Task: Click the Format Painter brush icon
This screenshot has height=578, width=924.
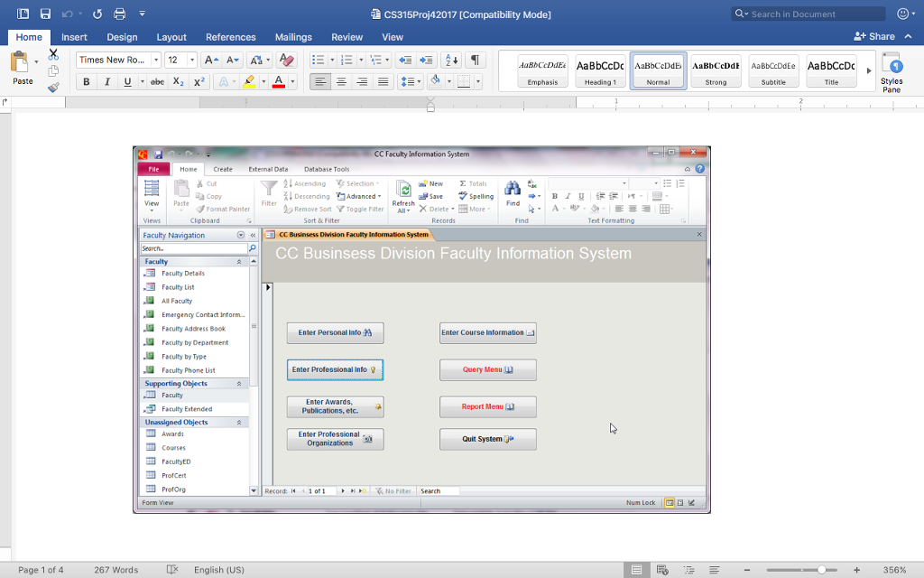Action: pos(53,88)
